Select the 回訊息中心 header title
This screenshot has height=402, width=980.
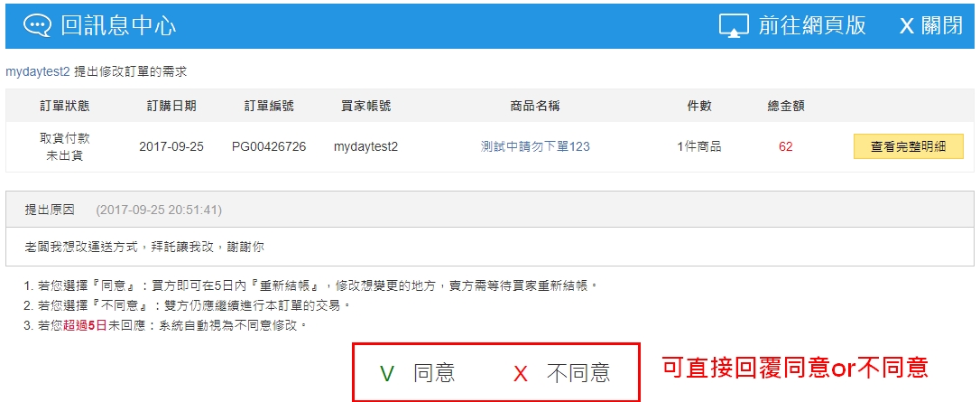(x=118, y=25)
